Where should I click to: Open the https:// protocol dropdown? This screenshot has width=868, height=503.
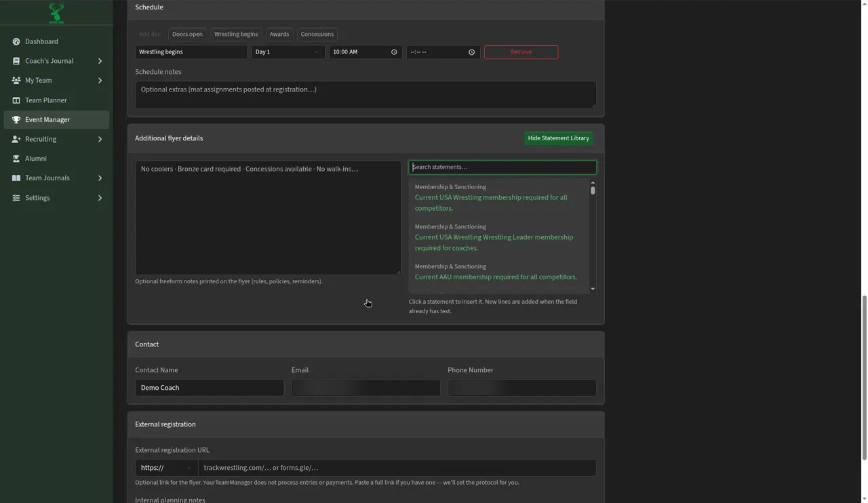click(x=166, y=468)
